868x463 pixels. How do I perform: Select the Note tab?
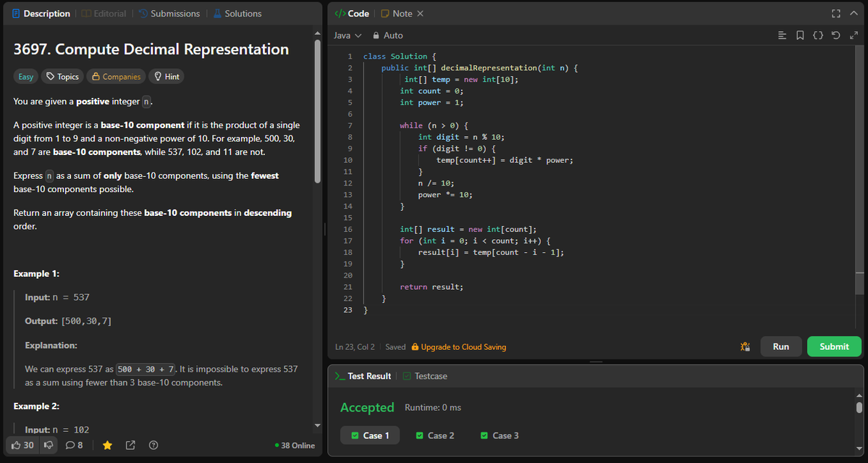(397, 13)
